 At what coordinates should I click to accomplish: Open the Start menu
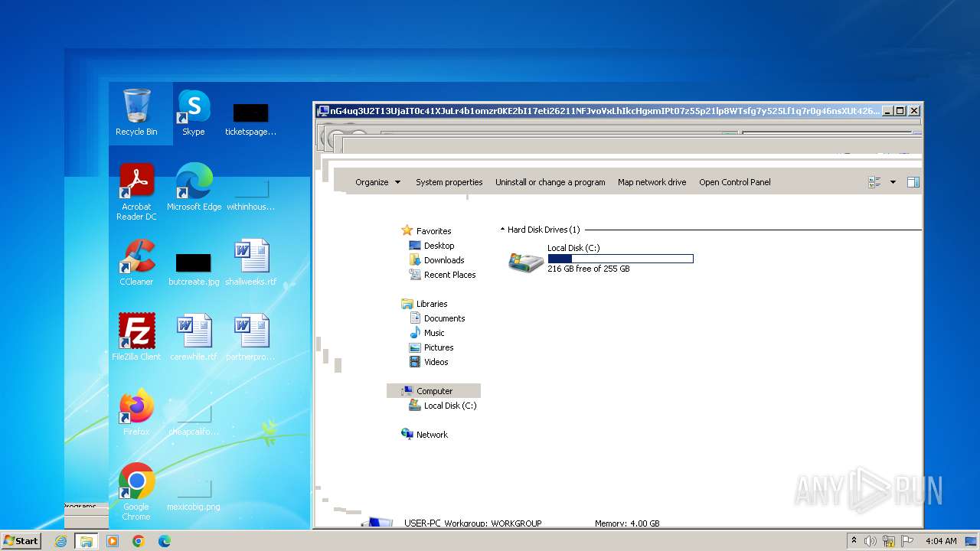pos(21,541)
